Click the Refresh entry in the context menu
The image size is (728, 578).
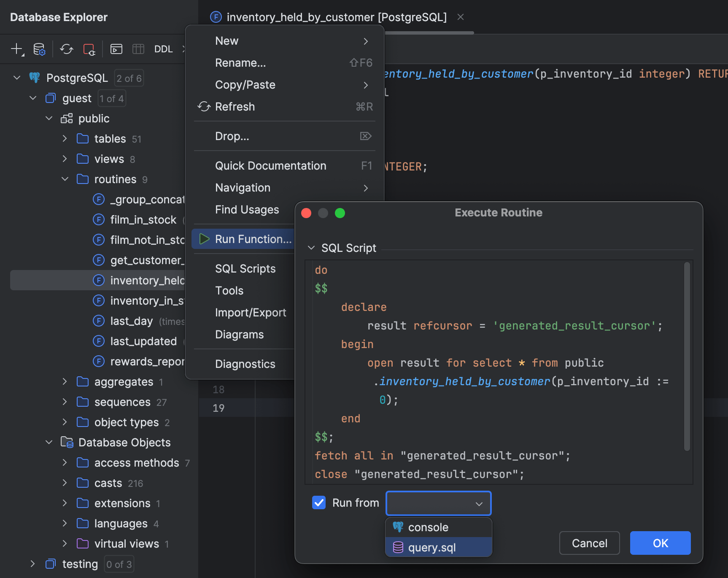click(x=235, y=106)
